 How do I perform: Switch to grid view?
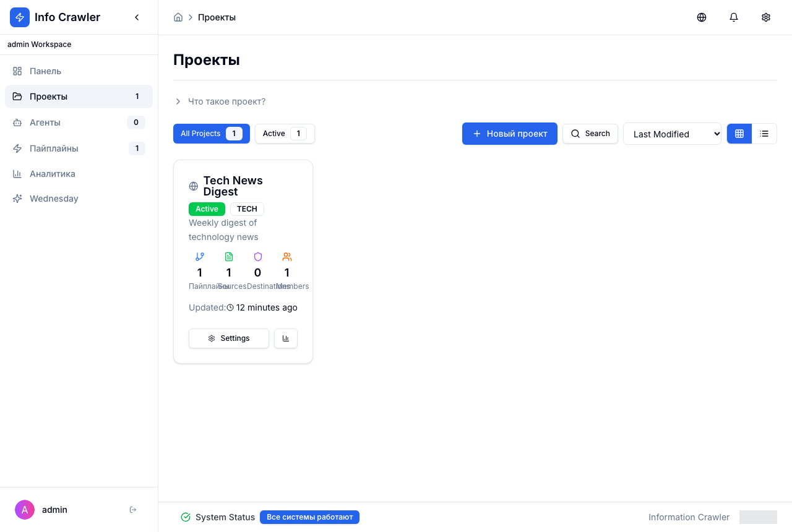[x=739, y=134]
